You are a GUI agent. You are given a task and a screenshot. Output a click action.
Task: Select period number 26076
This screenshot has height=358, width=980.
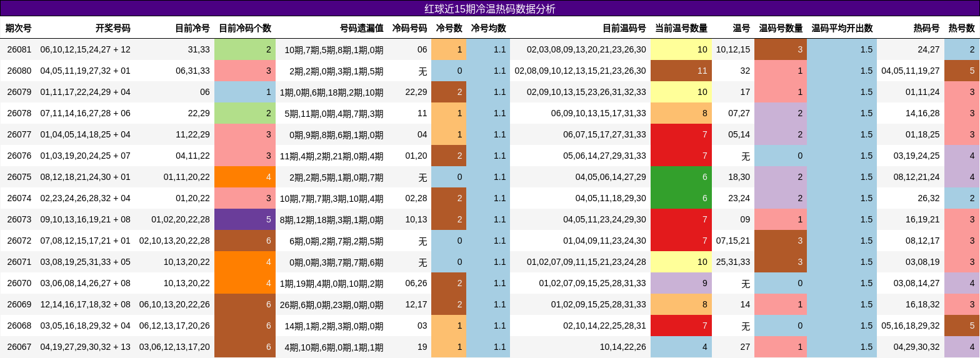coord(19,156)
